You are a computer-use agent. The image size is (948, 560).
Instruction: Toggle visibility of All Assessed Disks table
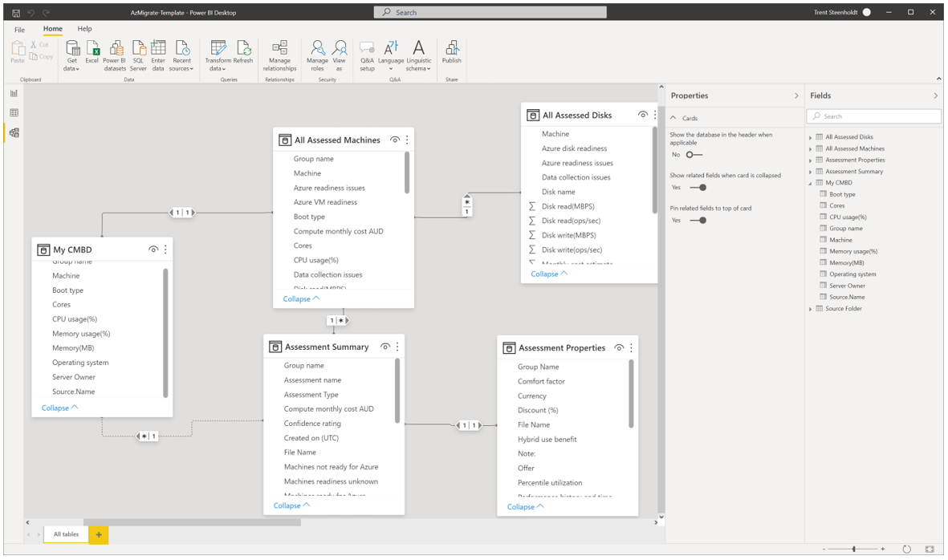click(x=643, y=115)
